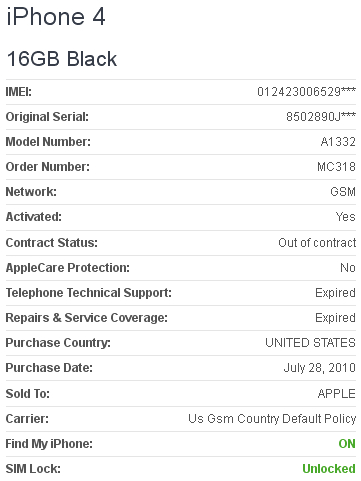
Task: Select the UNITED STATES purchase country
Action: [x=310, y=343]
